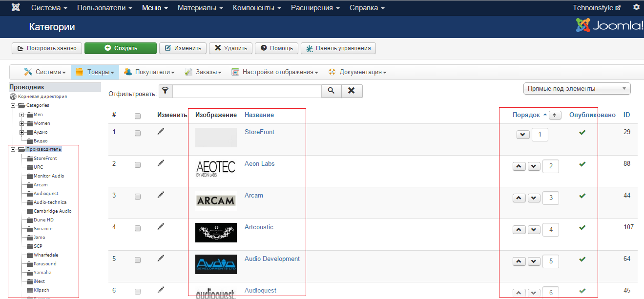Select the StoreFront row checkbox
644x299 pixels.
138,133
